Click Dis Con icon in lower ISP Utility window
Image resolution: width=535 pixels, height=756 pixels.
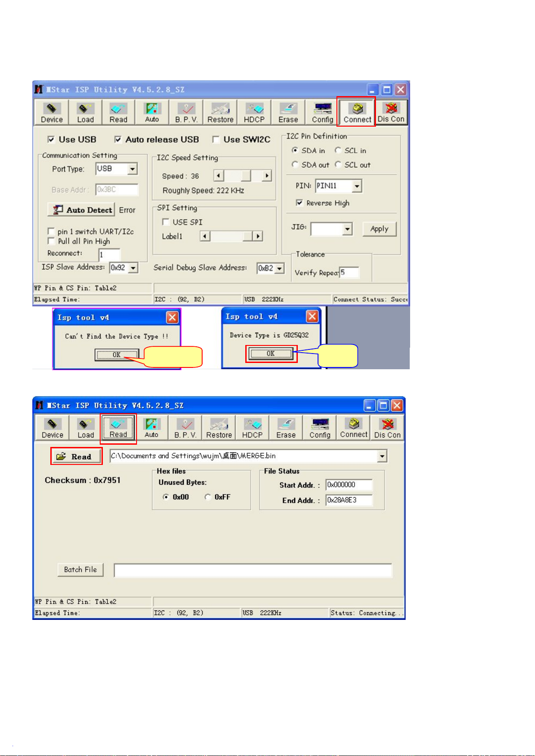387,428
